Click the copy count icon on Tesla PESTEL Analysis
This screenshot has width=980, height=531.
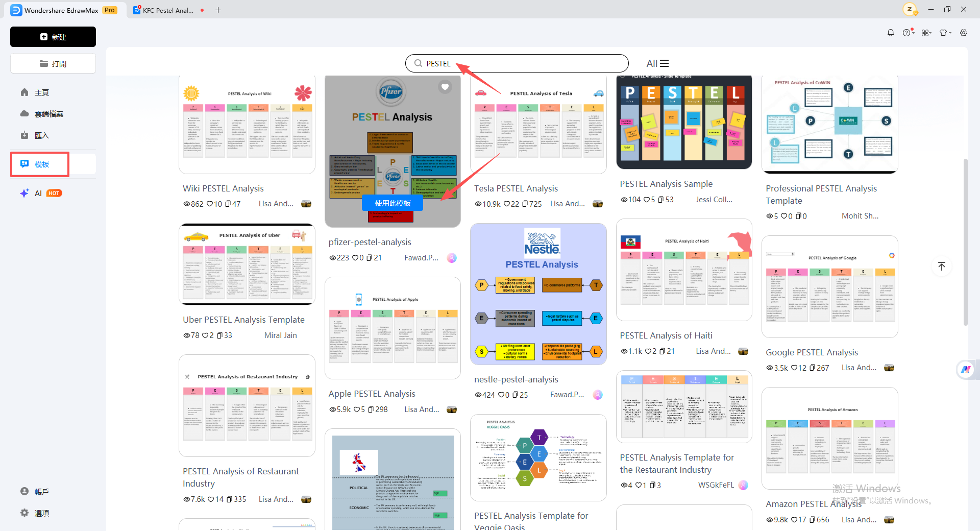tap(525, 204)
